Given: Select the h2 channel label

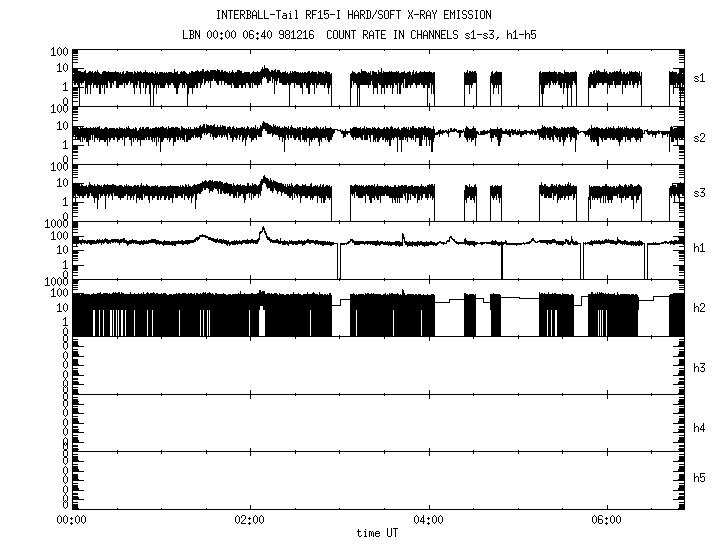Looking at the screenshot, I should tap(701, 308).
